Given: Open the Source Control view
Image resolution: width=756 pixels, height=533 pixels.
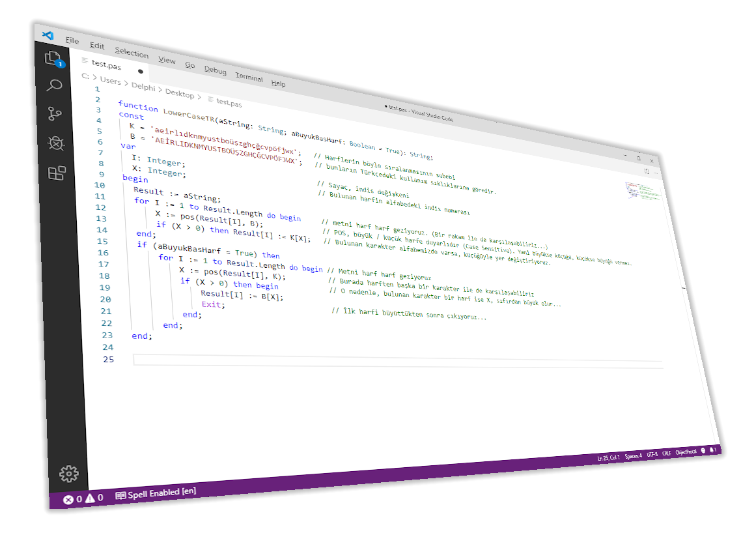Looking at the screenshot, I should (55, 114).
